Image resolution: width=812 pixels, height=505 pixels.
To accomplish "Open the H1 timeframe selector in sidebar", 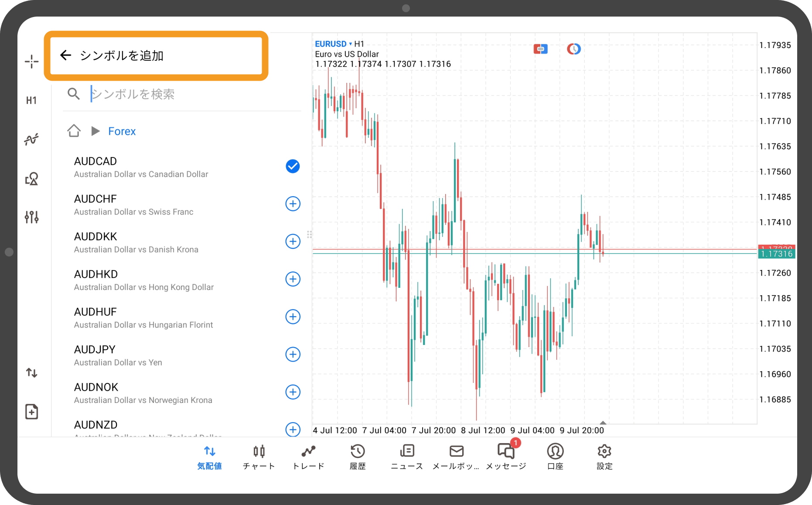I will pos(31,101).
